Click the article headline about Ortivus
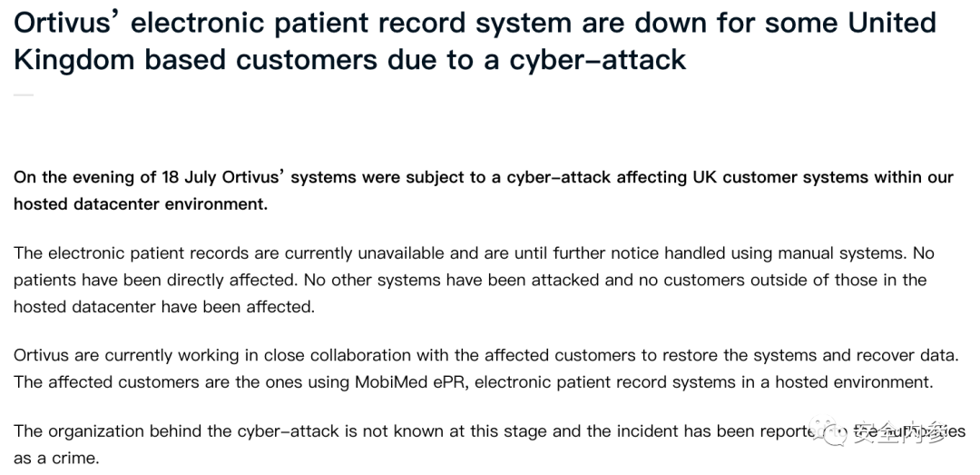 pyautogui.click(x=475, y=41)
